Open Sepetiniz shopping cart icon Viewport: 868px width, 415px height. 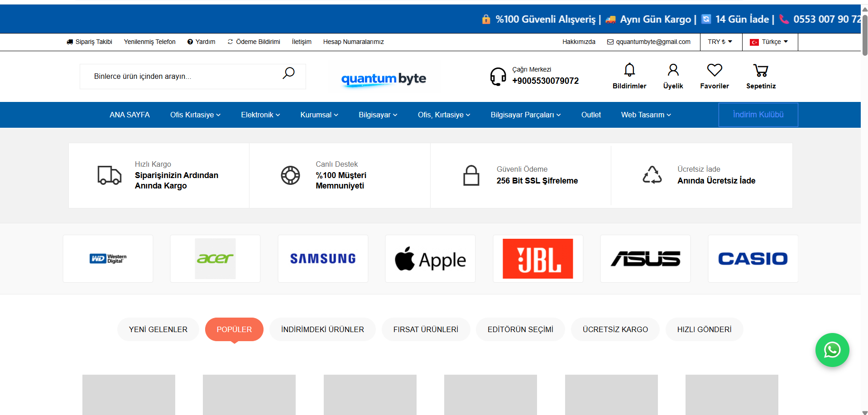(761, 70)
